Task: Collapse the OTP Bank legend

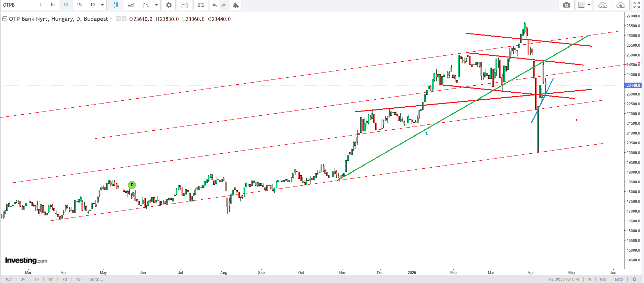Action: (5, 19)
